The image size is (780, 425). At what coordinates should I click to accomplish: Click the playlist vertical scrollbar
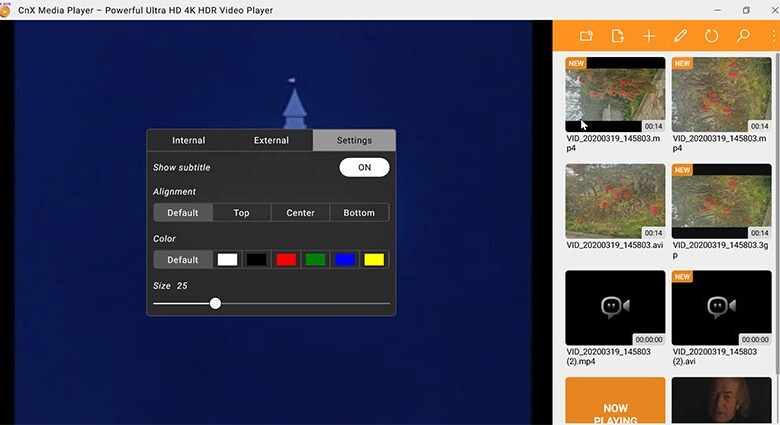point(777,212)
